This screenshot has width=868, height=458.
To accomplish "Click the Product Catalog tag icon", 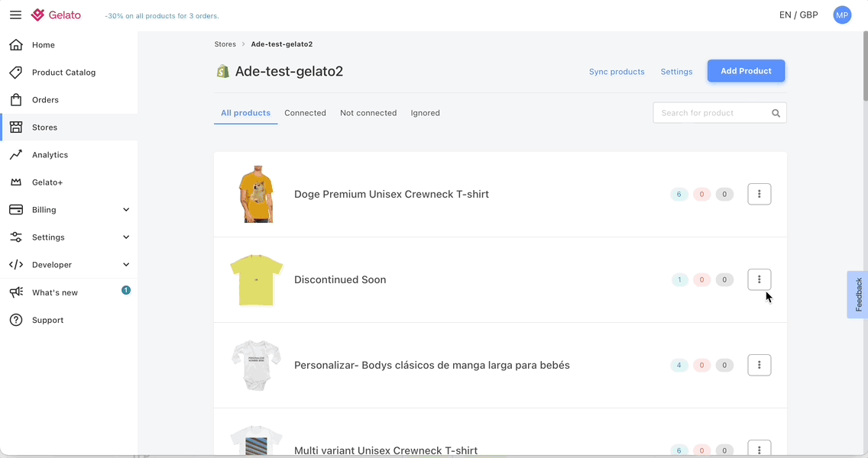I will (16, 73).
